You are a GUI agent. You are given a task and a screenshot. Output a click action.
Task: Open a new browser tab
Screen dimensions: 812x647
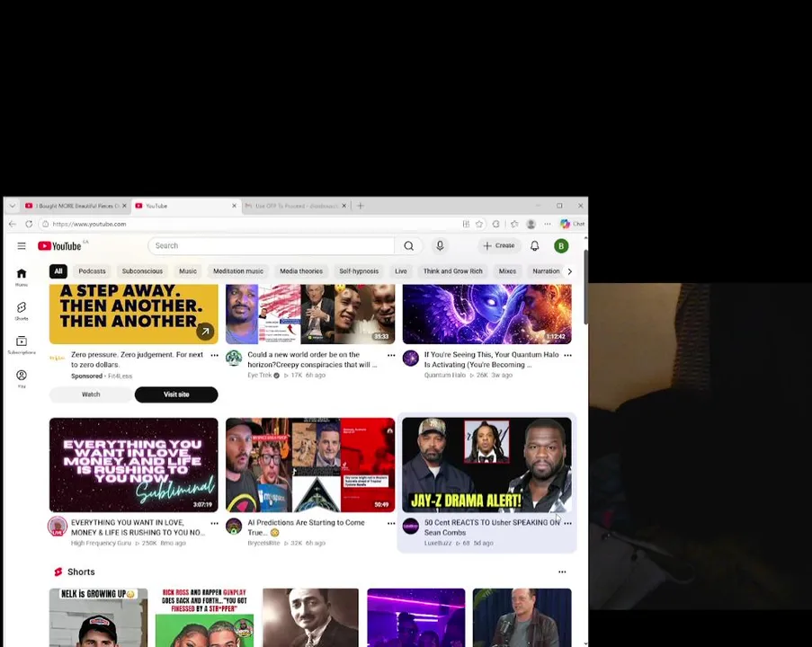[x=361, y=206]
